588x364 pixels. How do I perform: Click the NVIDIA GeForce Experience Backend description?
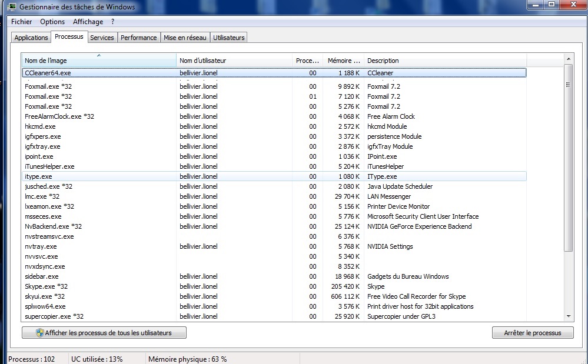coord(419,226)
